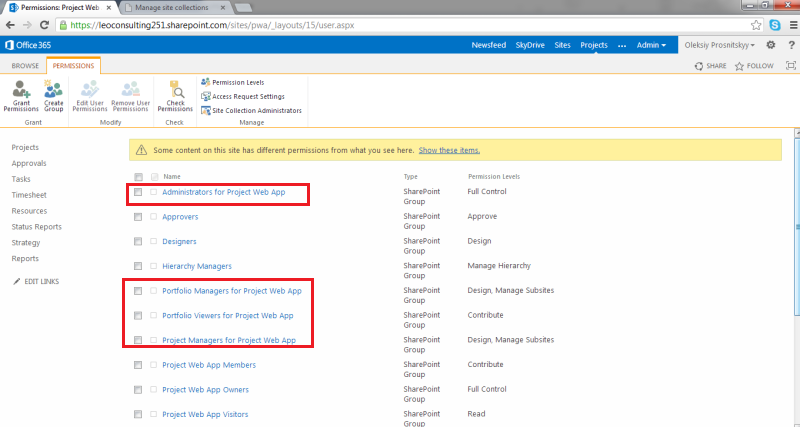800x427 pixels.
Task: Go to Tasks in left navigation
Action: click(x=21, y=179)
